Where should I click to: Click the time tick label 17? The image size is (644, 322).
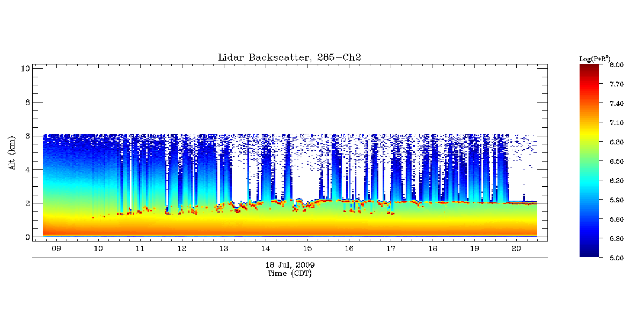click(x=391, y=249)
